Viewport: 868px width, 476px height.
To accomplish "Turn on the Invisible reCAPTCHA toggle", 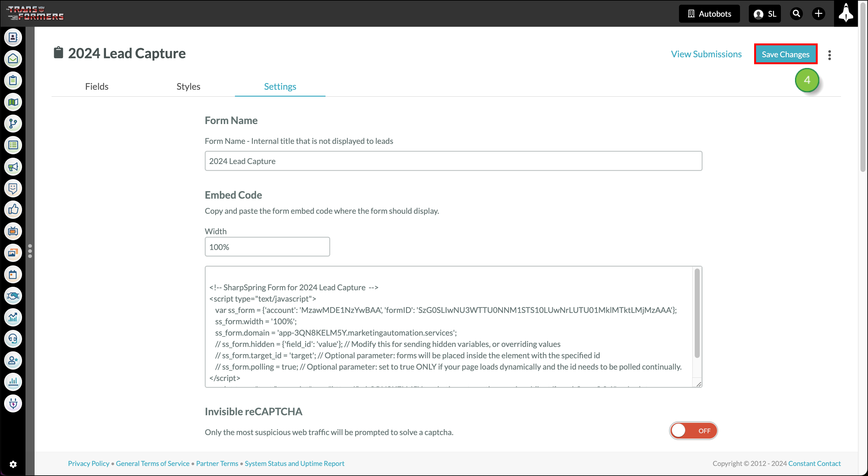I will [693, 431].
